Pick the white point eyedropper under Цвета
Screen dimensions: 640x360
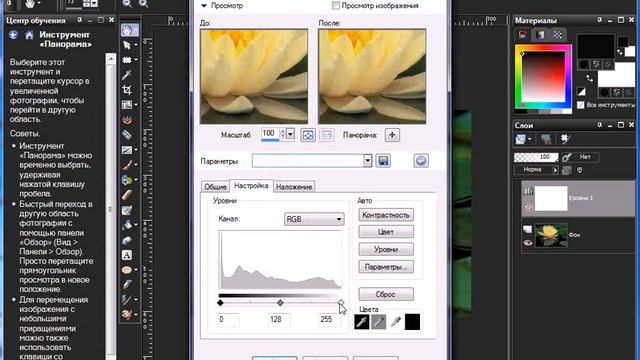[x=395, y=322]
